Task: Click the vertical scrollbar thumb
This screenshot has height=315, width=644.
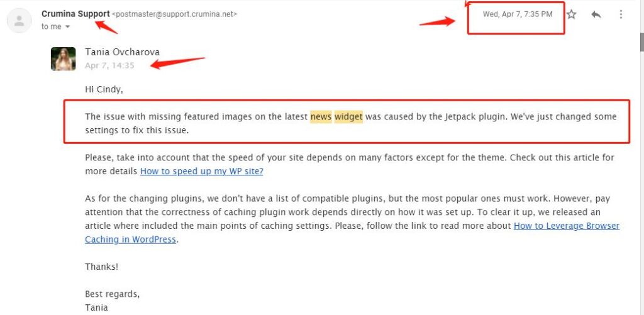Action: (x=641, y=41)
